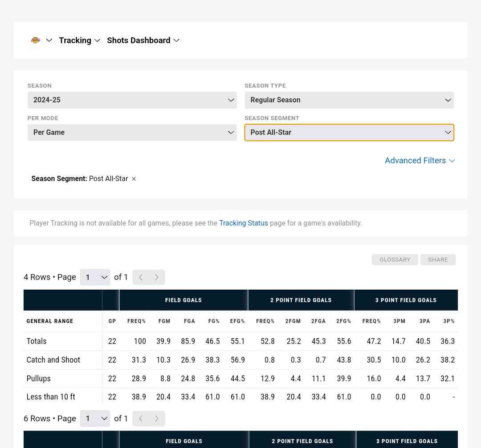Go to previous page in 4 Rows table

point(141,277)
